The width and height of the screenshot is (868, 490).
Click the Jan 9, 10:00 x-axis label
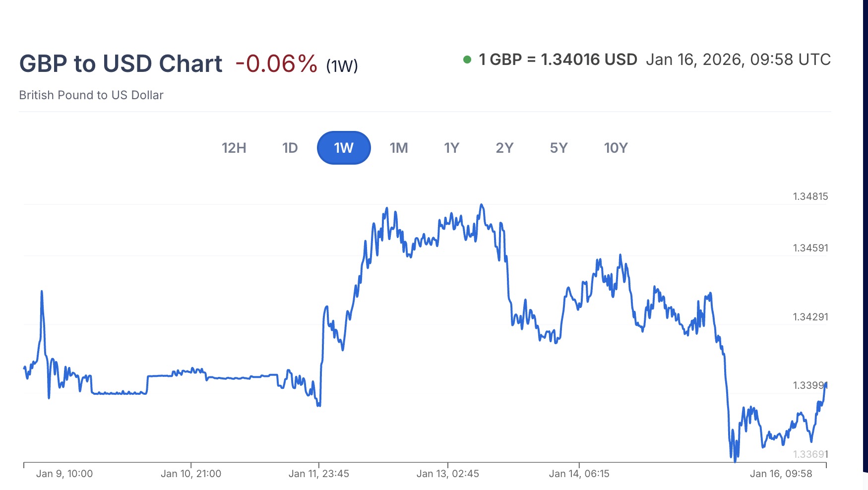click(64, 474)
